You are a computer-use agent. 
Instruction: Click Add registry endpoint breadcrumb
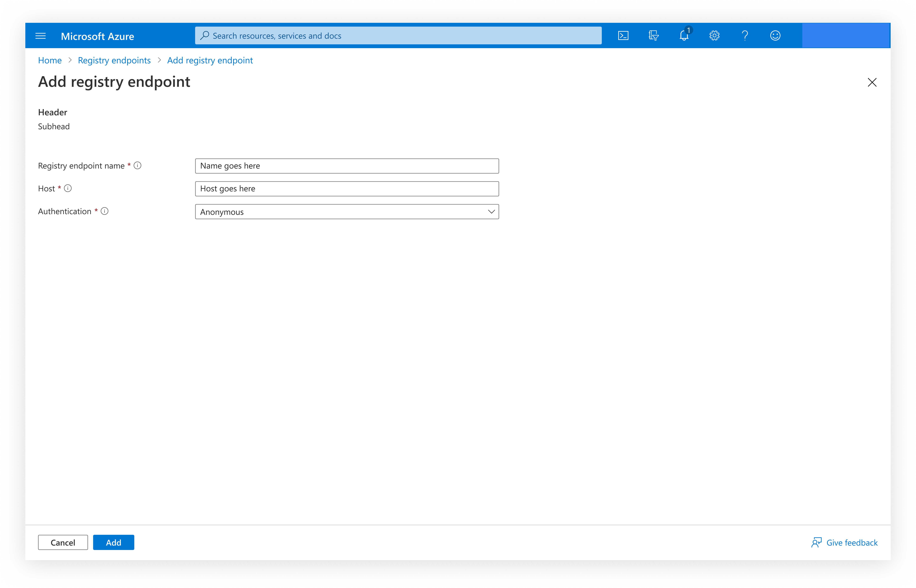point(210,60)
